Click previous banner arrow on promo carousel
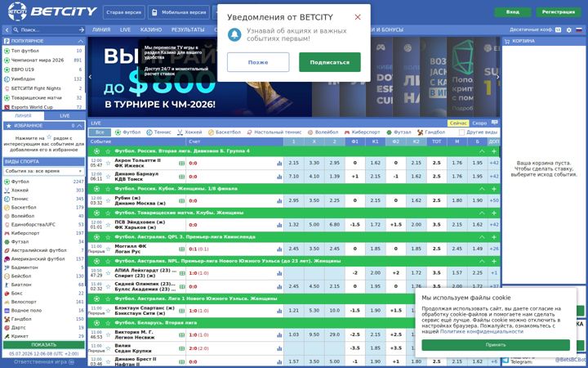588x368 pixels. click(90, 77)
